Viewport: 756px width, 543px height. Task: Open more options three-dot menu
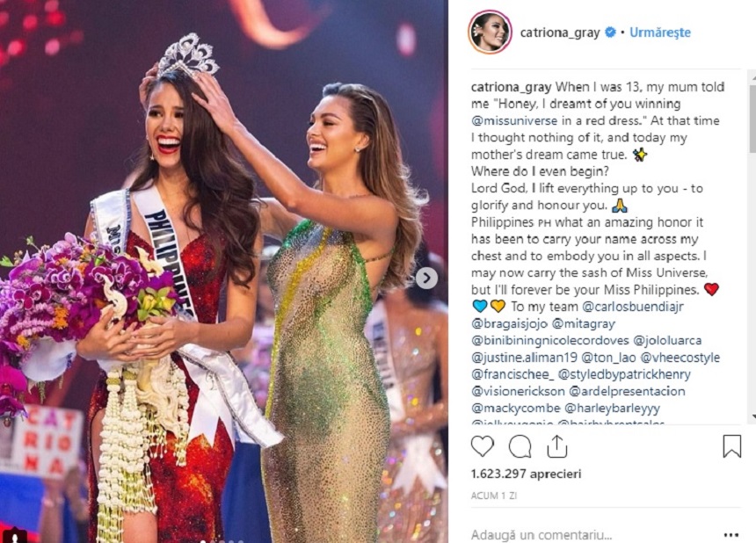pyautogui.click(x=731, y=535)
